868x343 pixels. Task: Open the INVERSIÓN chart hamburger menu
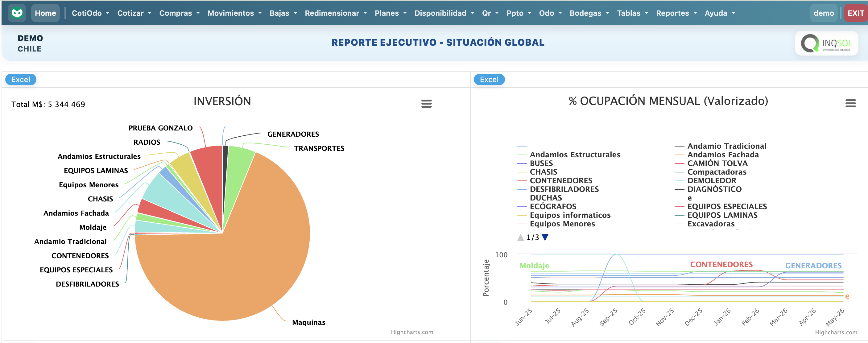(x=426, y=104)
